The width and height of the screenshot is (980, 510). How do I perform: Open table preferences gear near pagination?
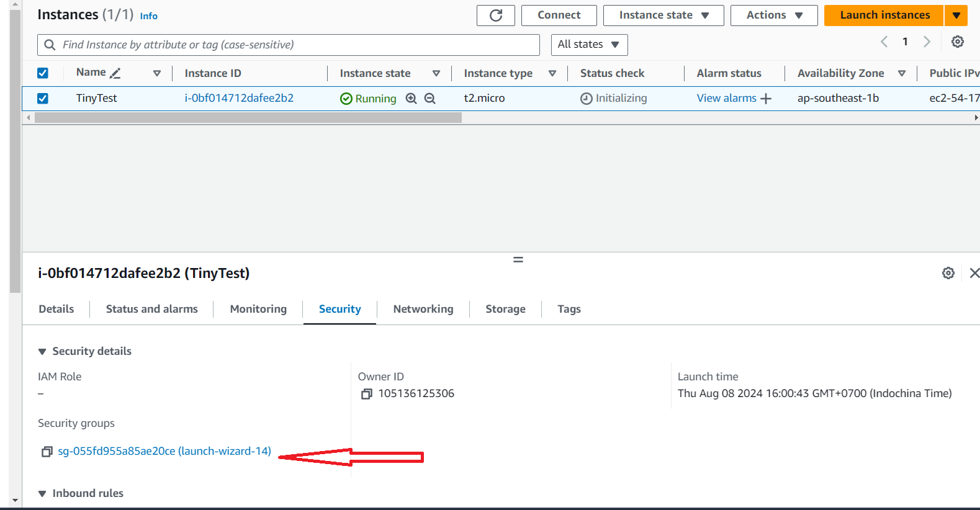(x=958, y=42)
